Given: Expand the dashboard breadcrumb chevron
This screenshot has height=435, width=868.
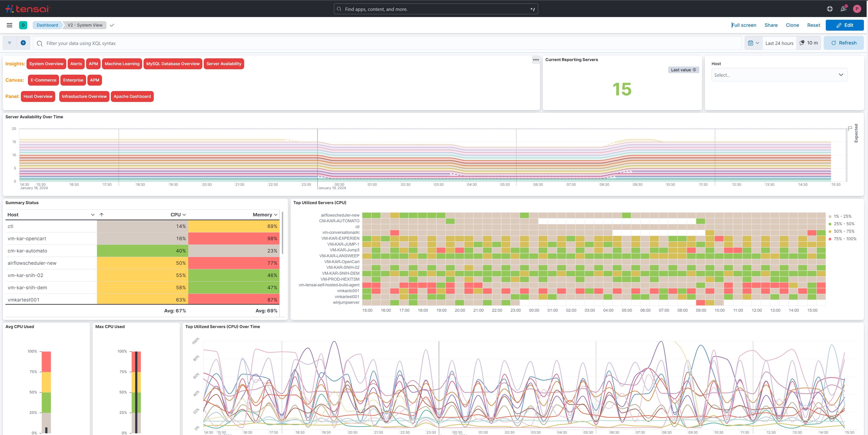Looking at the screenshot, I should click(112, 25).
